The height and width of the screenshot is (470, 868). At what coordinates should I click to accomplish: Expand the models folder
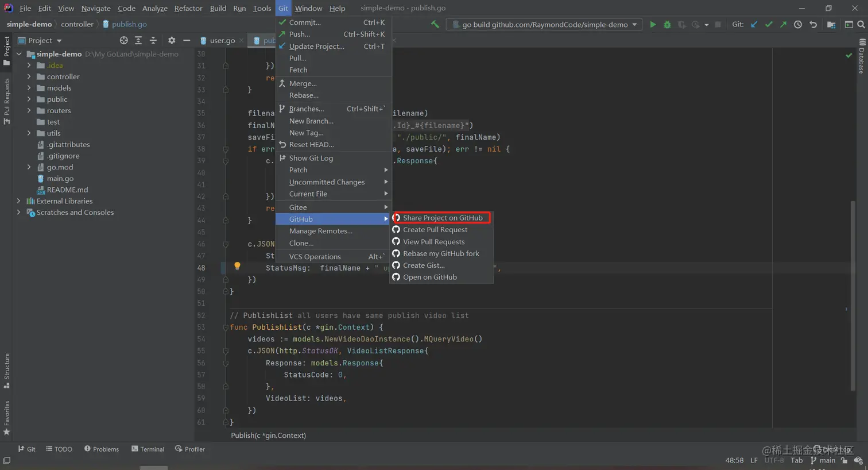coord(29,88)
